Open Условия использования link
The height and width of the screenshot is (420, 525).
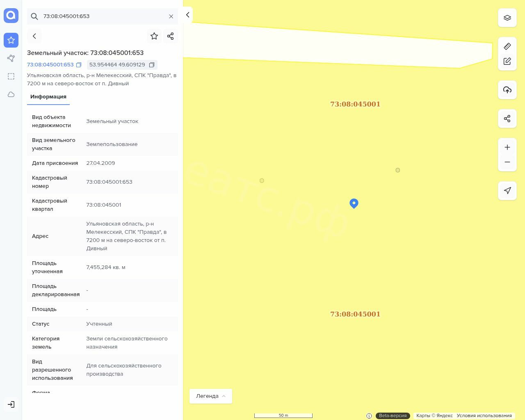coord(484,415)
